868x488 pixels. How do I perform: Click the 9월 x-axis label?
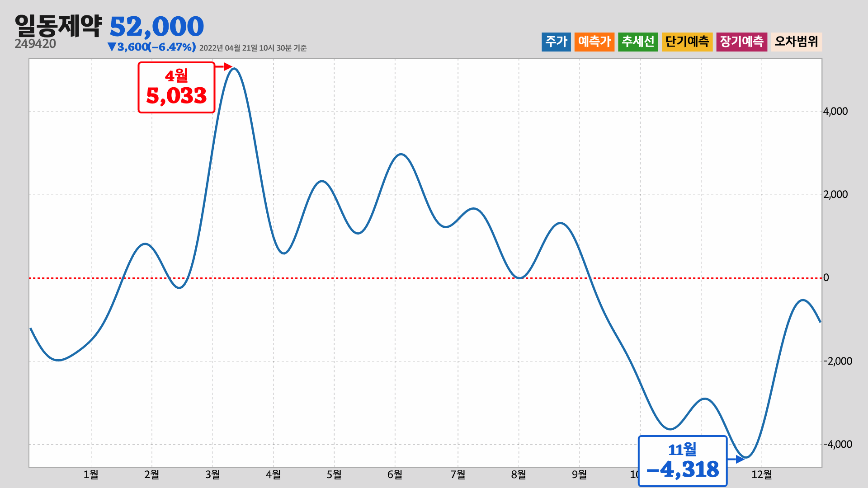coord(579,474)
